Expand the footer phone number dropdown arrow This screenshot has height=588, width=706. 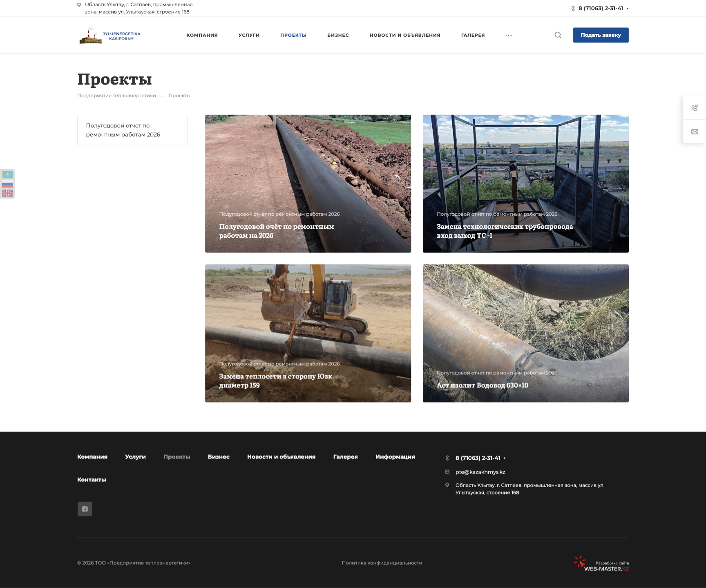[505, 458]
